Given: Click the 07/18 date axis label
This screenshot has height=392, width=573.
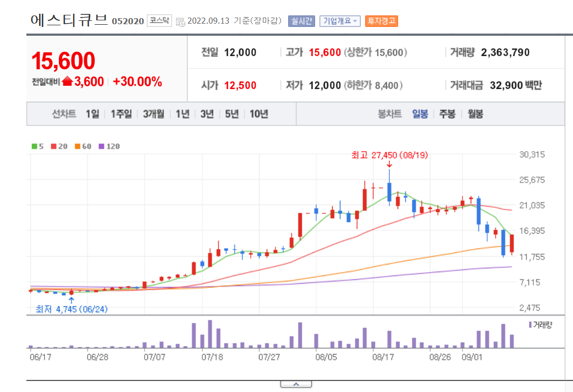Looking at the screenshot, I should click(x=212, y=357).
